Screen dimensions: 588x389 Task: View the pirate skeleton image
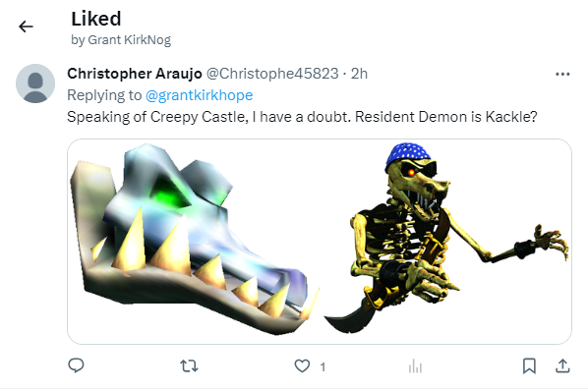(446, 238)
